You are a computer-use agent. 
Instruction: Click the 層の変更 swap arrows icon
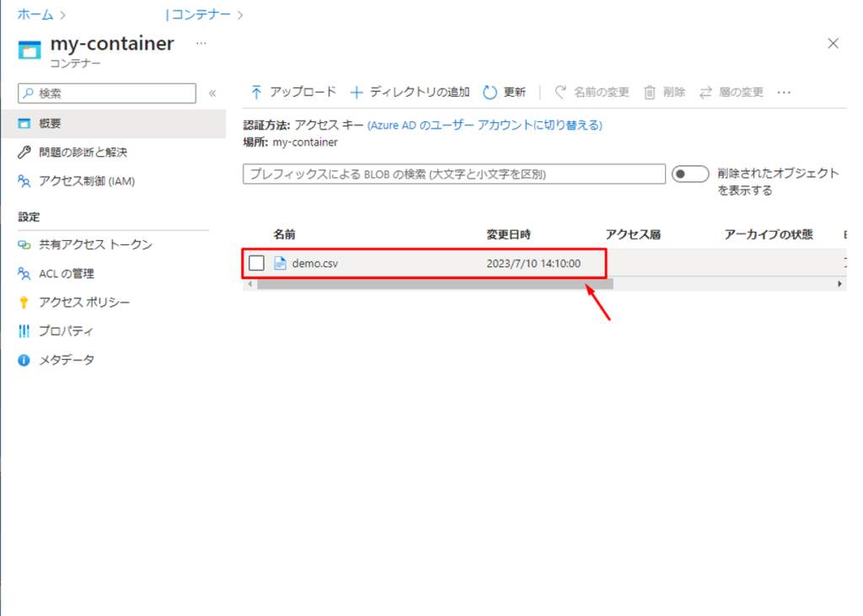705,93
